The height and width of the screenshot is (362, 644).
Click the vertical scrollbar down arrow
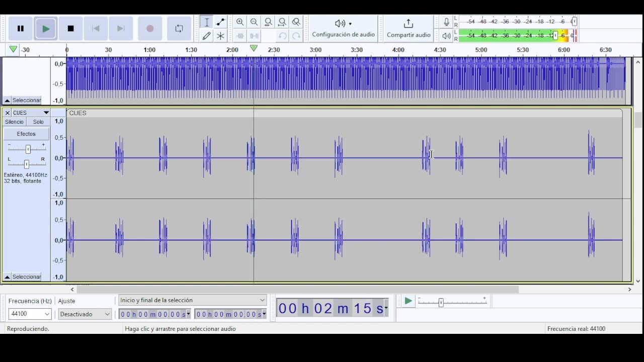[638, 281]
